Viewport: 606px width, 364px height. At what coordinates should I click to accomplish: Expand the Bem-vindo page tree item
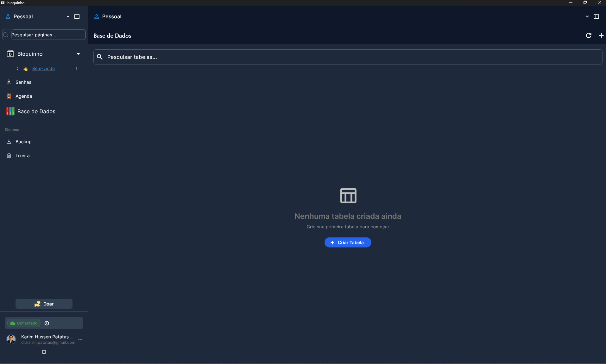17,68
